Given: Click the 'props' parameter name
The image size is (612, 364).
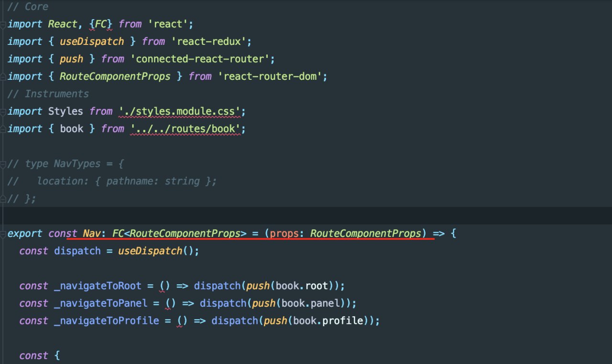Looking at the screenshot, I should pos(284,234).
